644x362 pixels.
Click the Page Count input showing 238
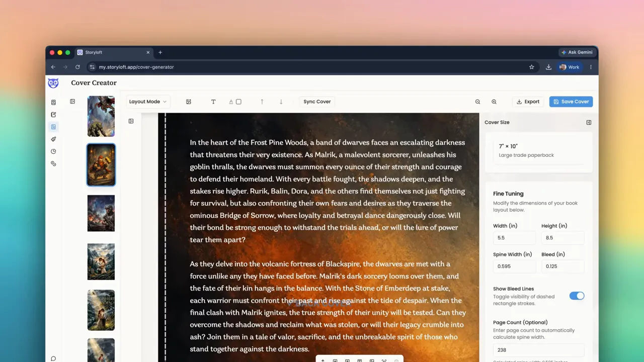(538, 350)
